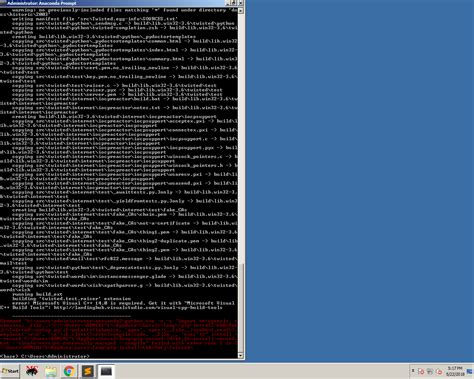Open Sublime Text from the taskbar
The width and height of the screenshot is (474, 379).
[87, 371]
